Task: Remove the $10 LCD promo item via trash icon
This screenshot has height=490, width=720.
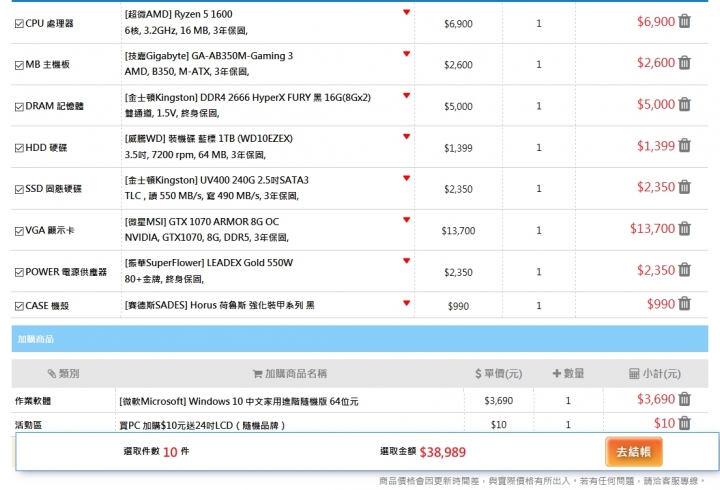Action: [684, 422]
